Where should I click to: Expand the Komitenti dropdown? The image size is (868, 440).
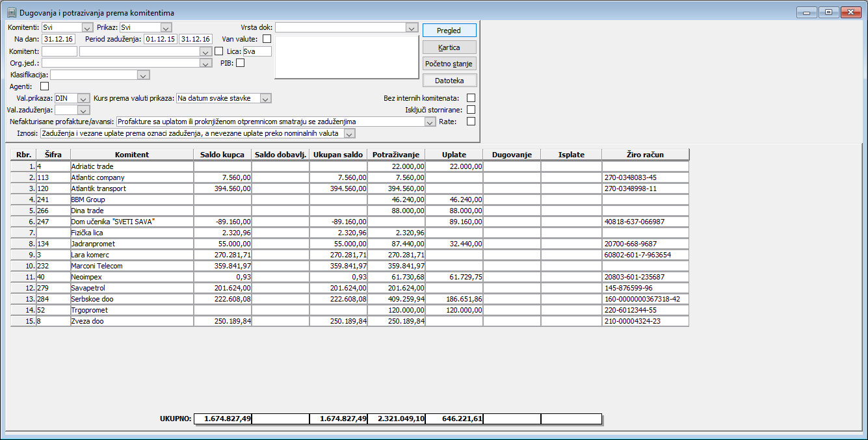click(x=88, y=27)
